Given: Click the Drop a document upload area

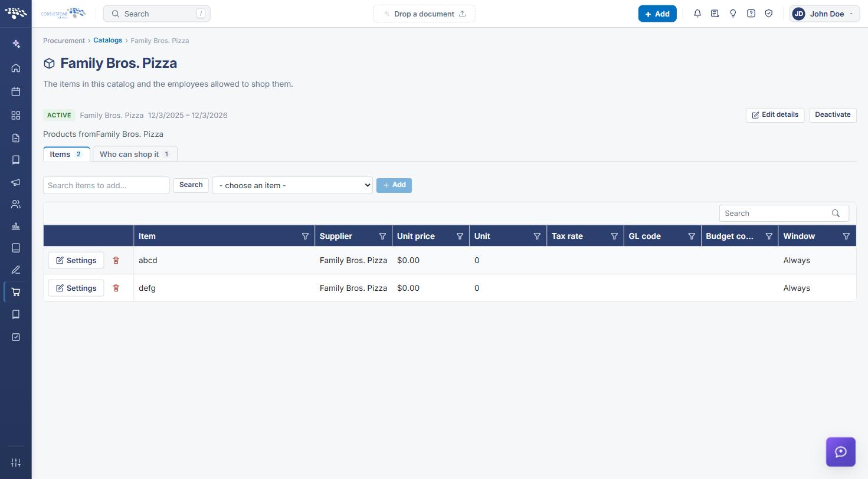Looking at the screenshot, I should point(424,14).
